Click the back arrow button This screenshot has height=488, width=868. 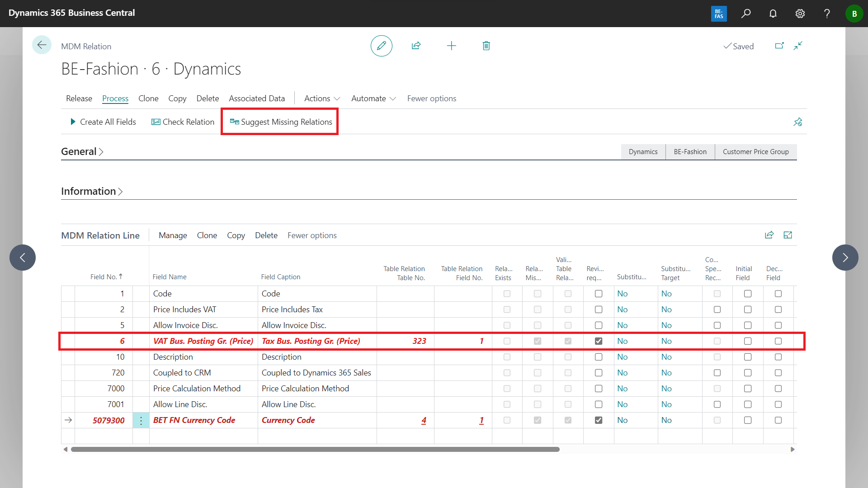coord(42,45)
